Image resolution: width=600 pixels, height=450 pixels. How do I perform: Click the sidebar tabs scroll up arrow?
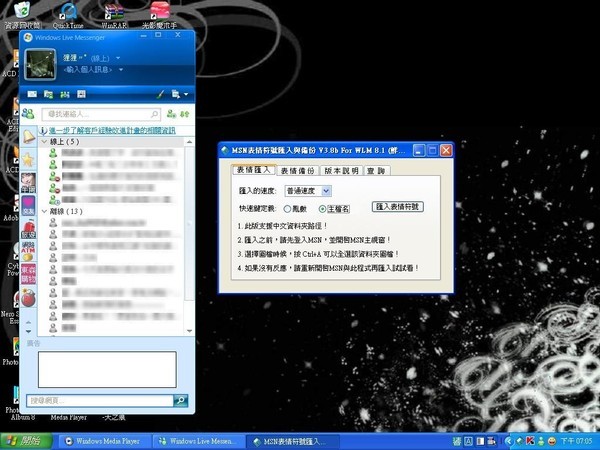tap(28, 322)
